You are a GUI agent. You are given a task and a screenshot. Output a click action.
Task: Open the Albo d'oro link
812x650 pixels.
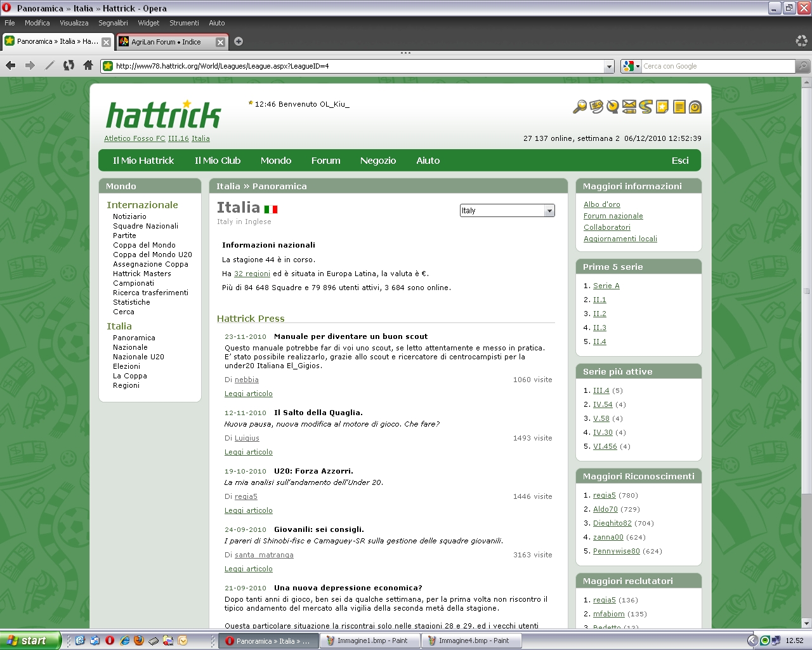point(602,204)
